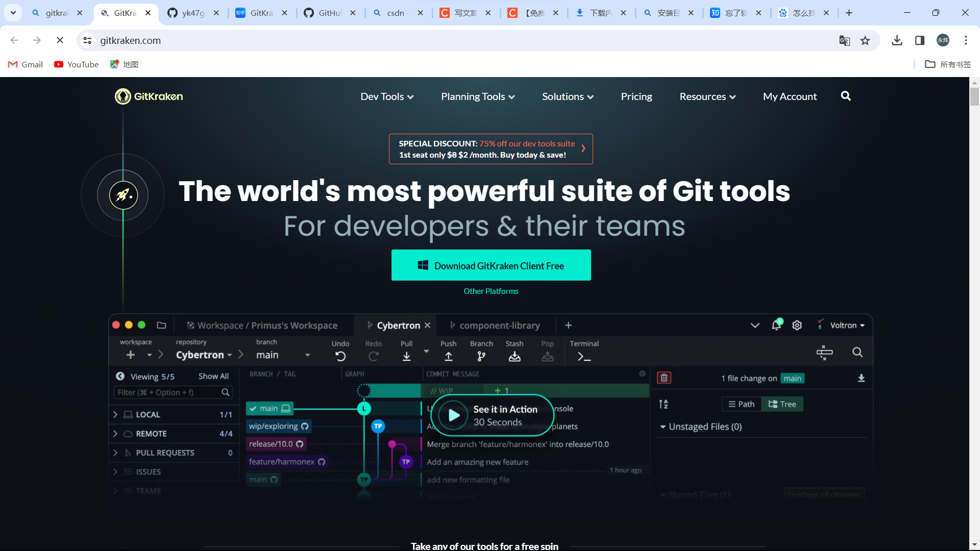This screenshot has height=551, width=980.
Task: Click the Push icon in the toolbar
Action: click(x=448, y=356)
